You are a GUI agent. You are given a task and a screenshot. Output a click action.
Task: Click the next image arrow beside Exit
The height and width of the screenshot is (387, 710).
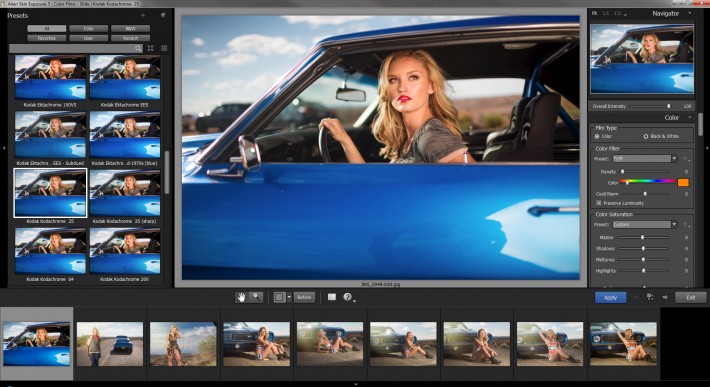point(665,297)
